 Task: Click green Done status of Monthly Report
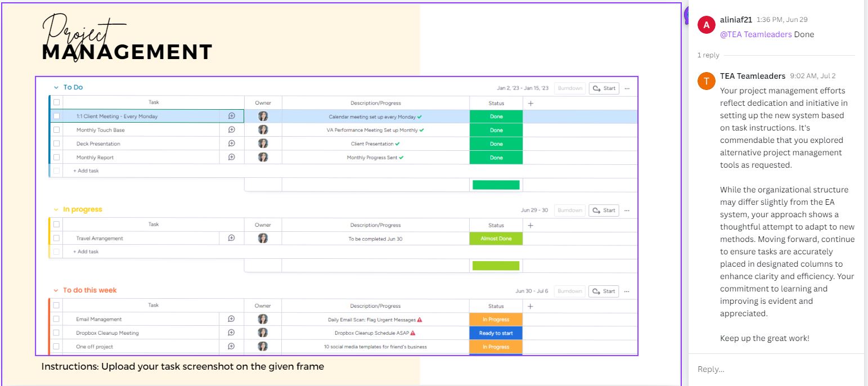click(x=496, y=158)
